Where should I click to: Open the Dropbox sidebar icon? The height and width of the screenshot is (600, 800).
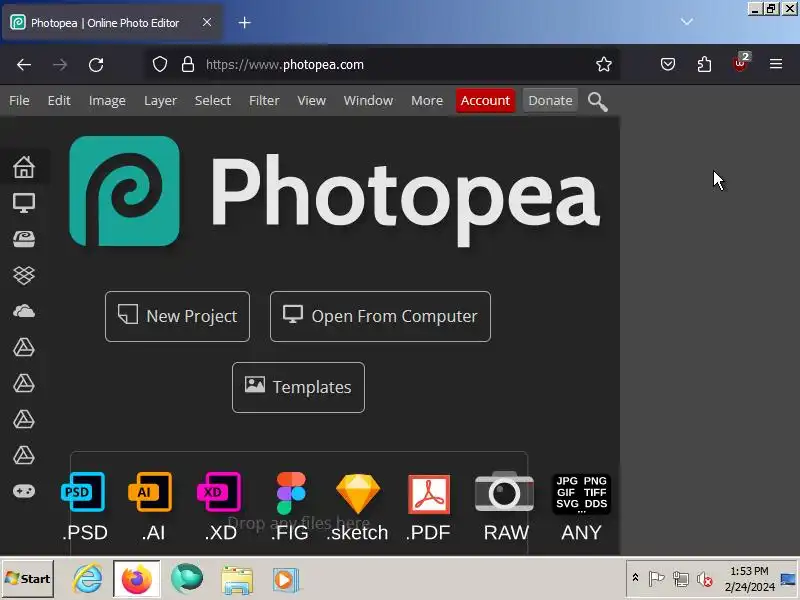tap(24, 275)
